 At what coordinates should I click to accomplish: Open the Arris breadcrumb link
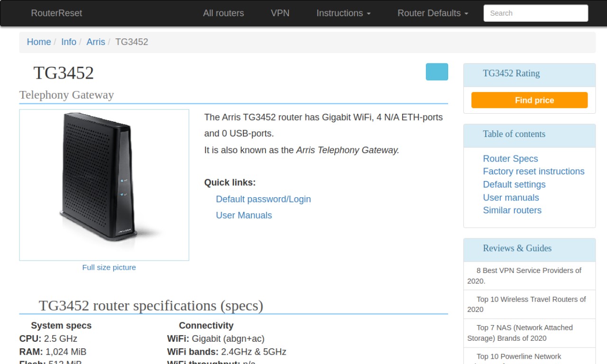(96, 42)
